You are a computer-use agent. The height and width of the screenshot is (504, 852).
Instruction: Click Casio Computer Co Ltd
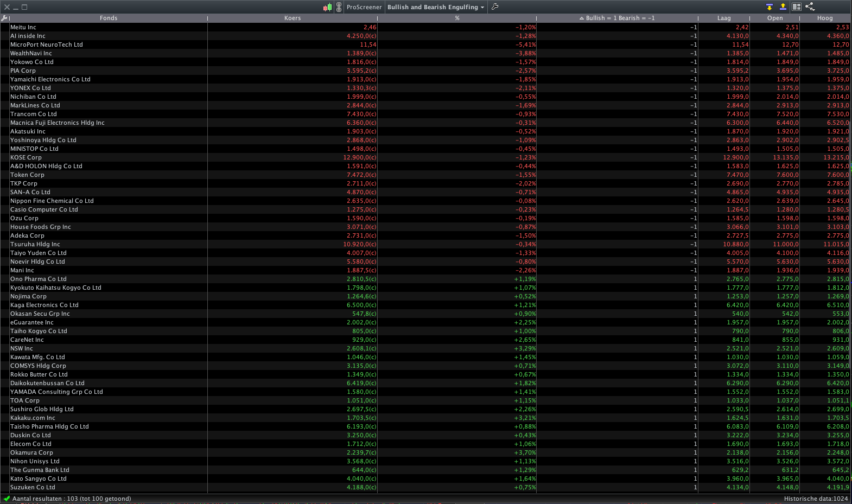coord(44,209)
